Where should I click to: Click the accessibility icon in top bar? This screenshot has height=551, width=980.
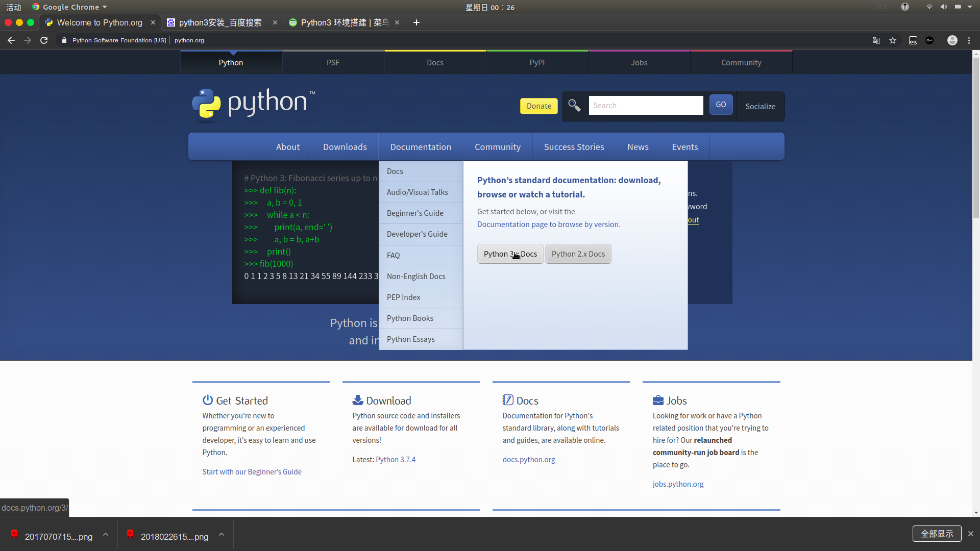[x=905, y=7]
